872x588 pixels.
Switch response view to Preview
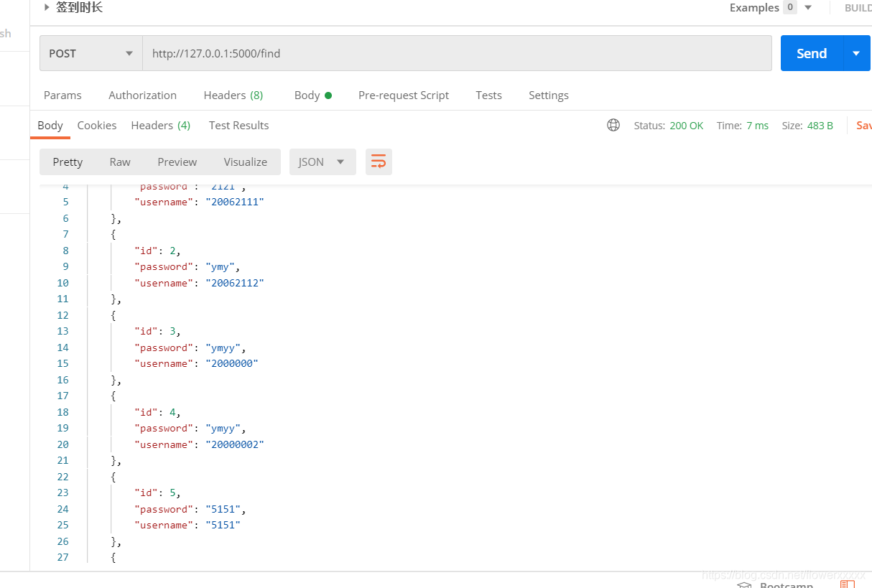(177, 162)
